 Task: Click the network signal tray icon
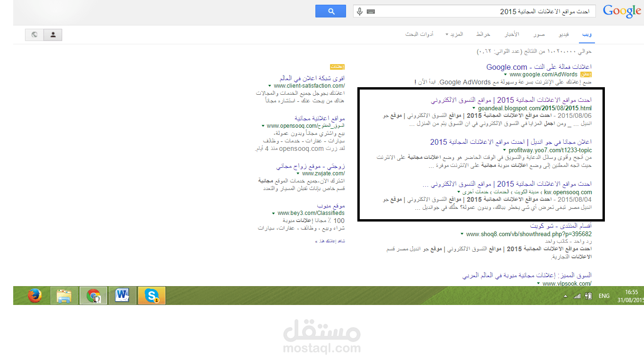[x=577, y=296]
